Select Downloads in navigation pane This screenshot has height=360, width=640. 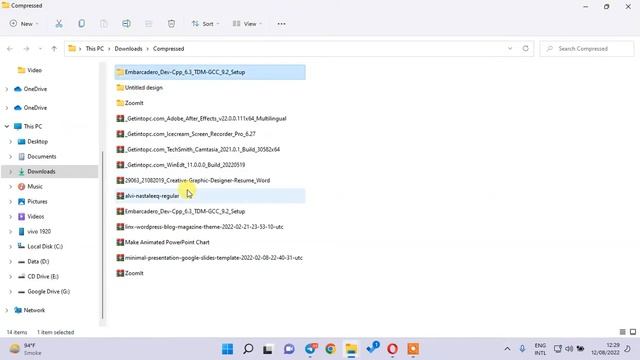41,171
